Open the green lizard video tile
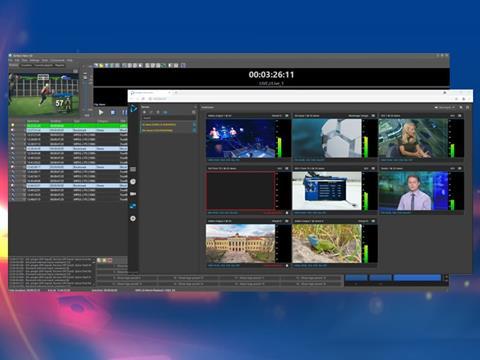The width and height of the screenshot is (480, 360). click(x=327, y=243)
